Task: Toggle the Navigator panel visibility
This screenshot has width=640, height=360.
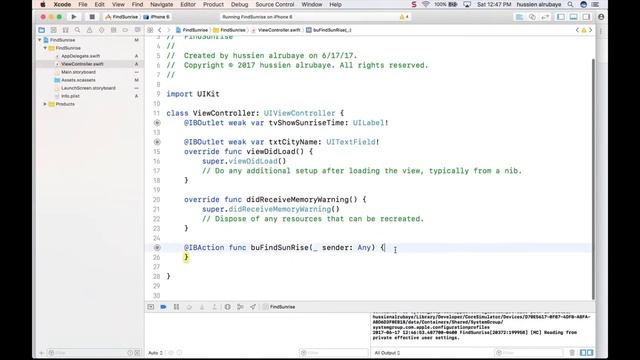Action: tap(561, 17)
